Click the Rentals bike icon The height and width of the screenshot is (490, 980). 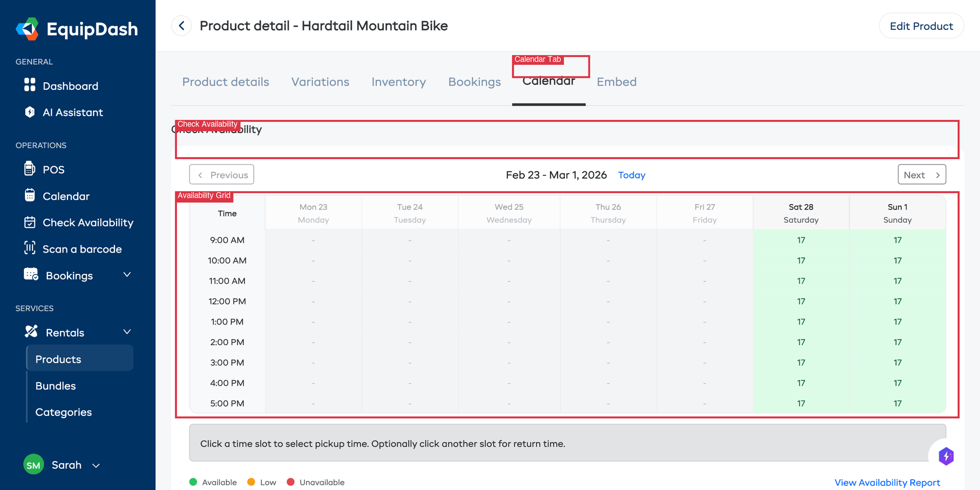pos(31,331)
